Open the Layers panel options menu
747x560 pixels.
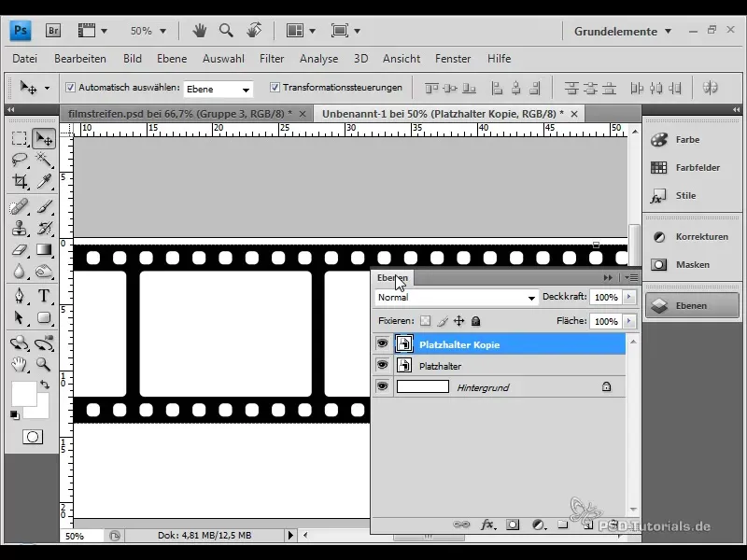point(632,277)
